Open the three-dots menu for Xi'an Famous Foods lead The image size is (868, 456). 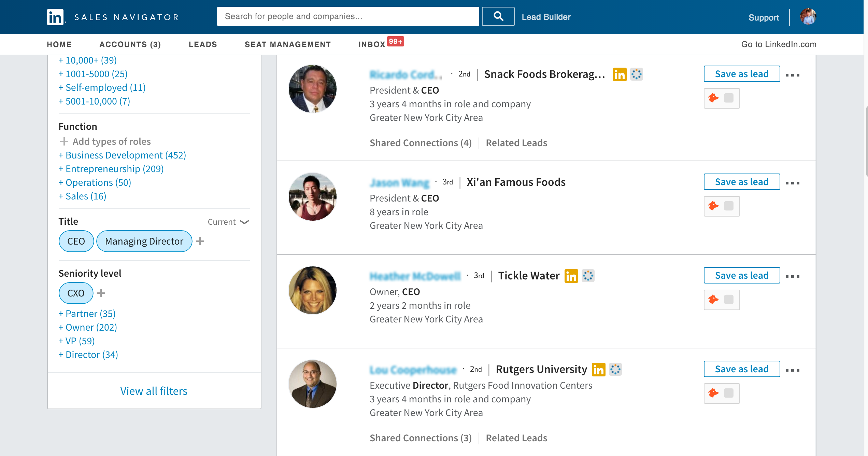[x=792, y=183]
